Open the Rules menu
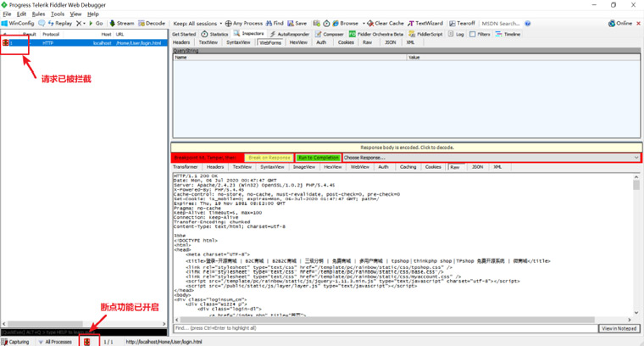Image resolution: width=644 pixels, height=346 pixels. click(38, 14)
